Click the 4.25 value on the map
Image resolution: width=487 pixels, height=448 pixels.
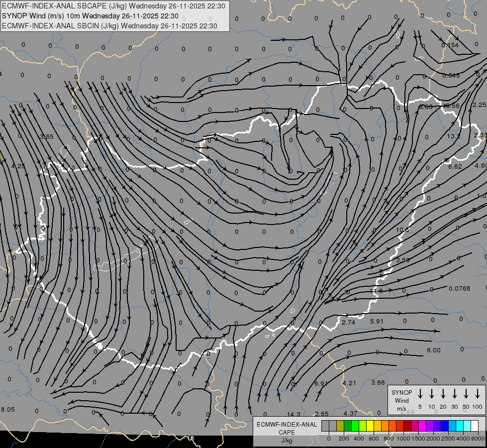pyautogui.click(x=18, y=166)
